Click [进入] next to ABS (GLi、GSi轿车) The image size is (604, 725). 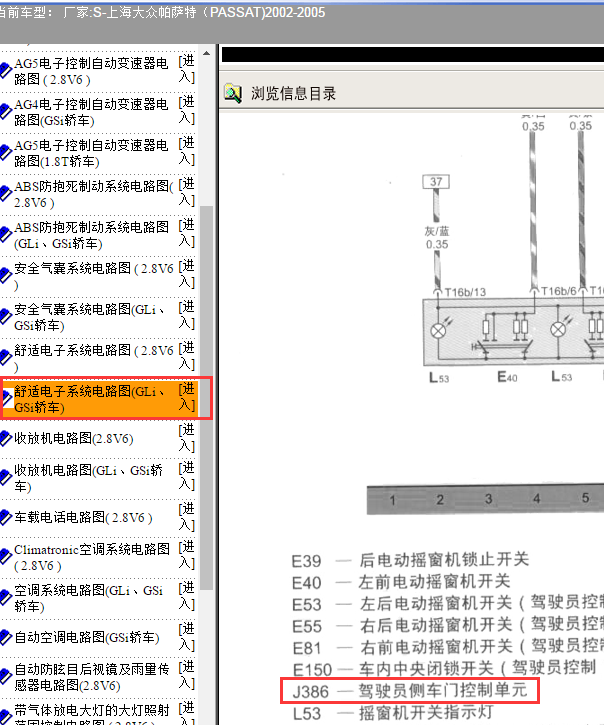pos(187,233)
